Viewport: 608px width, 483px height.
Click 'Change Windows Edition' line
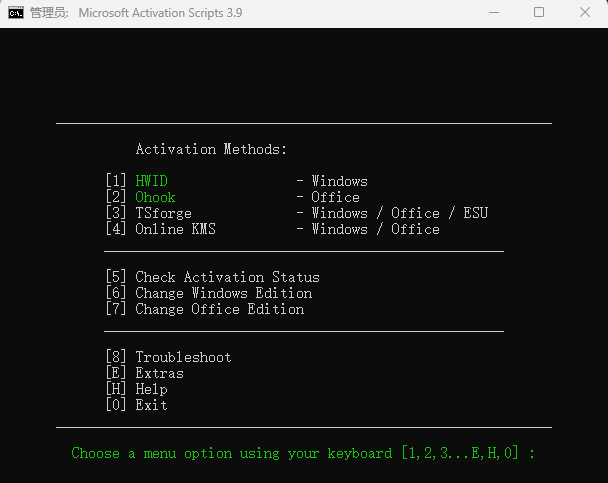[x=224, y=293]
